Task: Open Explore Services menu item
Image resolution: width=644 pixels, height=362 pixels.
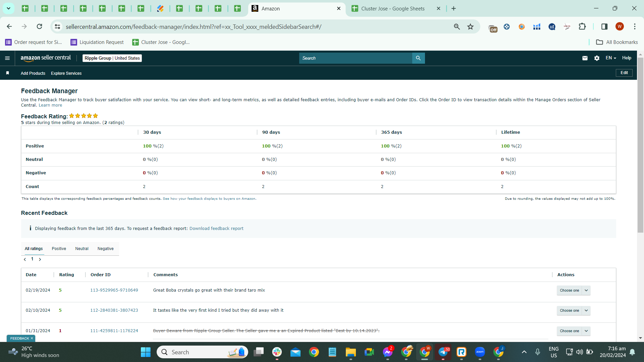Action: tap(66, 73)
